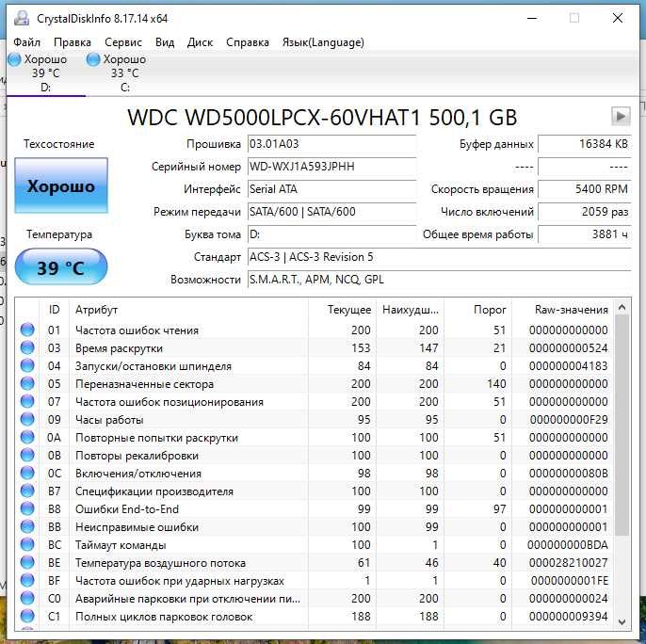This screenshot has width=646, height=644.
Task: Open the Сервис menu
Action: (x=123, y=42)
